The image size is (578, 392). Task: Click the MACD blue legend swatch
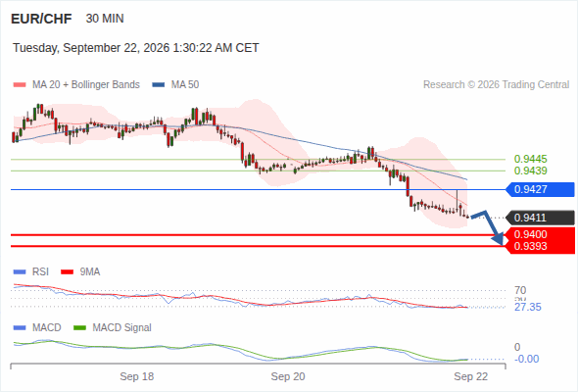point(20,328)
